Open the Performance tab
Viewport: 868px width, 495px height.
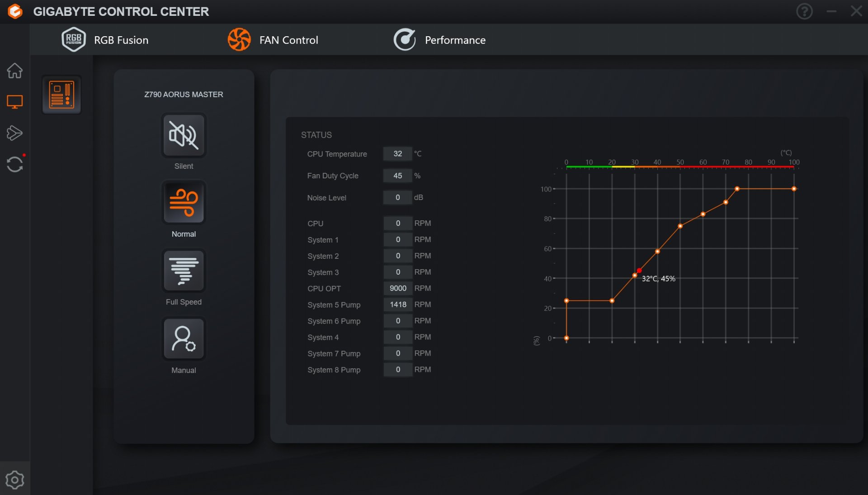(439, 40)
